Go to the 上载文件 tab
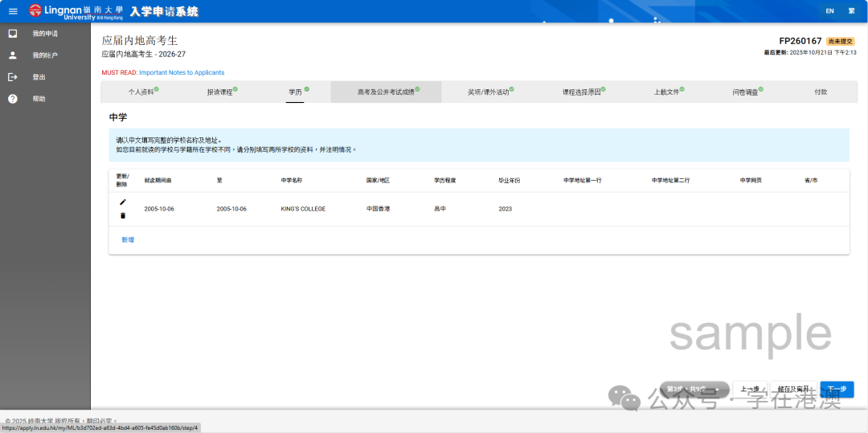 pyautogui.click(x=669, y=92)
